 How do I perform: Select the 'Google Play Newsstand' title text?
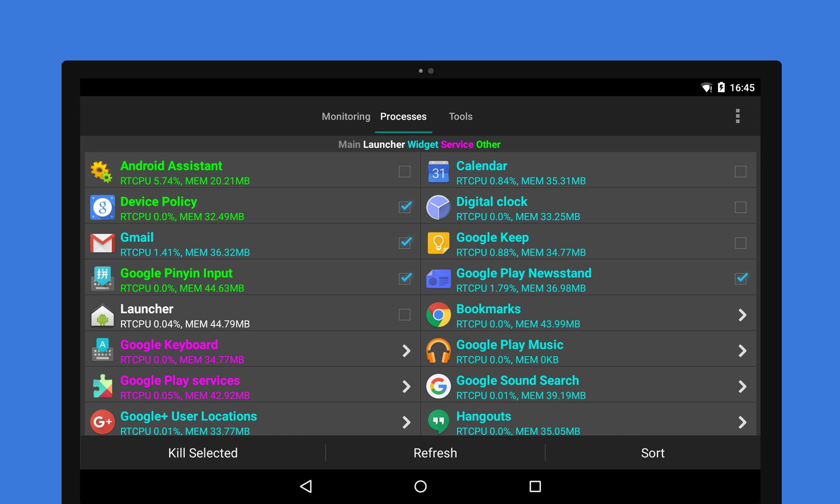524,273
